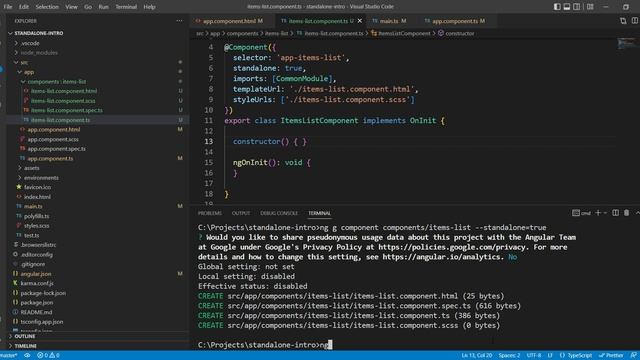The width and height of the screenshot is (640, 360).
Task: Change encoding via UTF-8 status entry
Action: 533,356
